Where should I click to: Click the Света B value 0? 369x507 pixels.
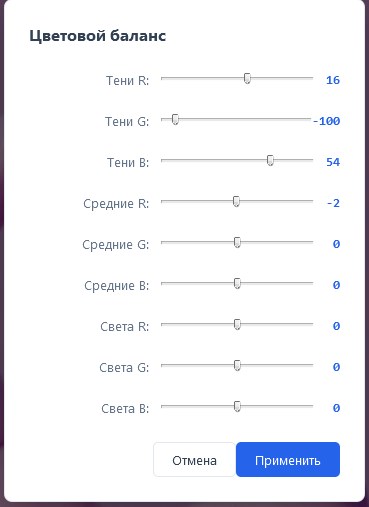tap(336, 408)
